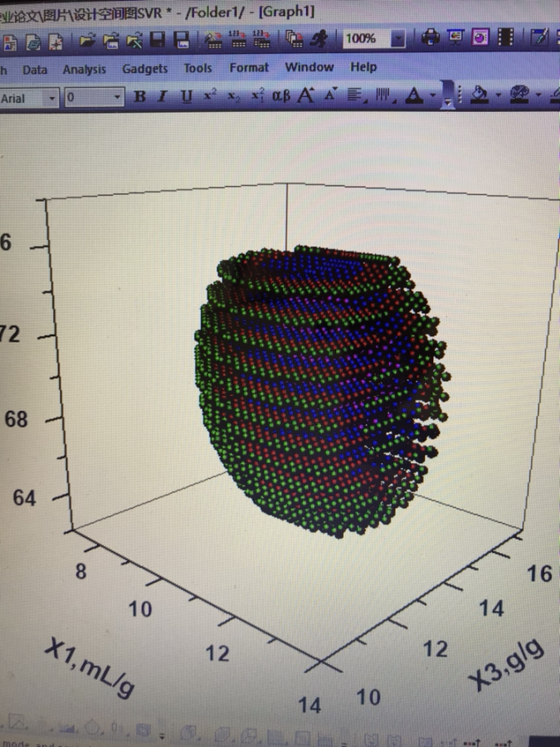
Task: Click the running figure recalculate icon
Action: tap(319, 38)
